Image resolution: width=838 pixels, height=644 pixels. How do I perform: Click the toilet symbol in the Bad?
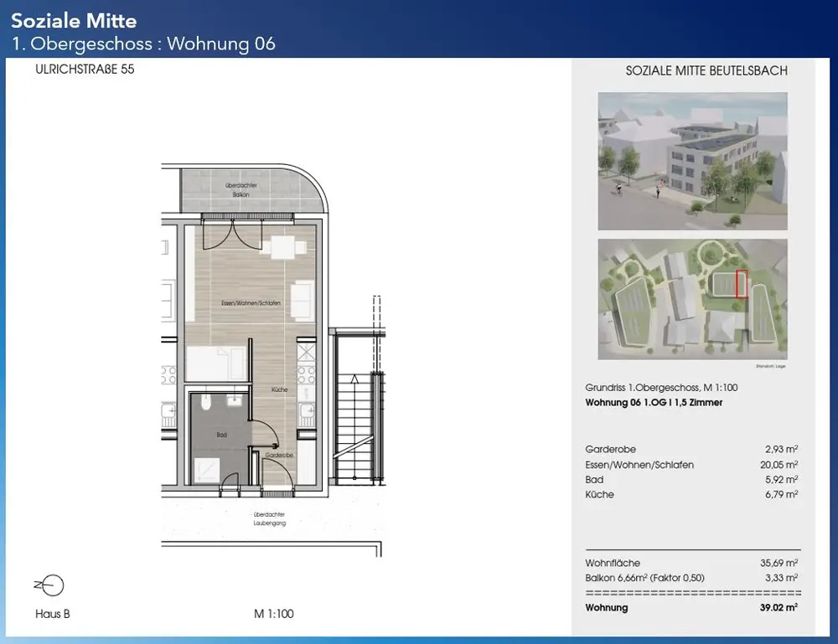coord(206,407)
